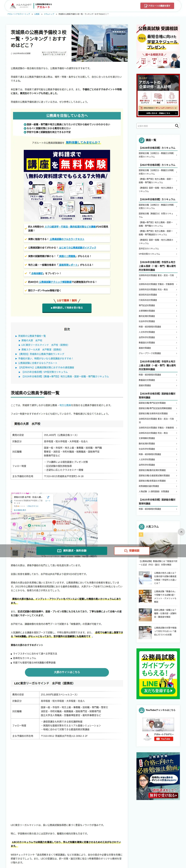The width and height of the screenshot is (186, 868).
Task: Click 拡大地図を表示 link on the map
Action: (x=20, y=510)
